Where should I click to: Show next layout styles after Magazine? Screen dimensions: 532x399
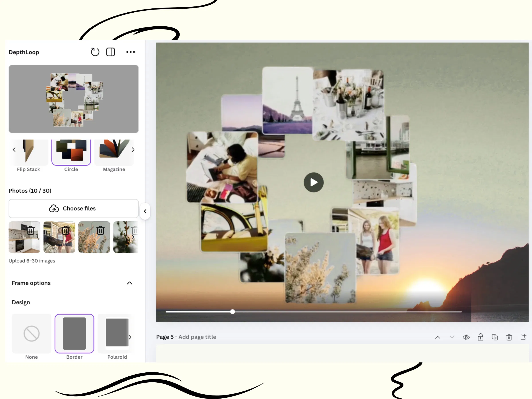click(133, 150)
